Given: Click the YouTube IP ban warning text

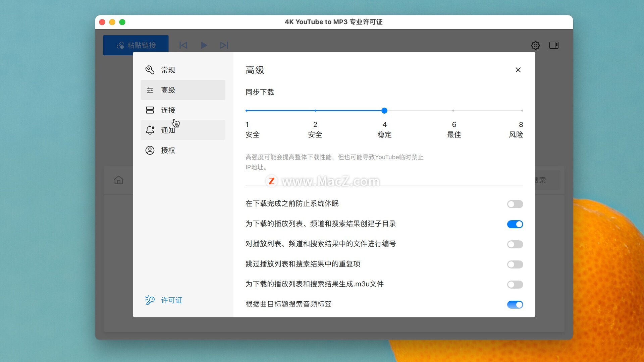Looking at the screenshot, I should (x=334, y=162).
